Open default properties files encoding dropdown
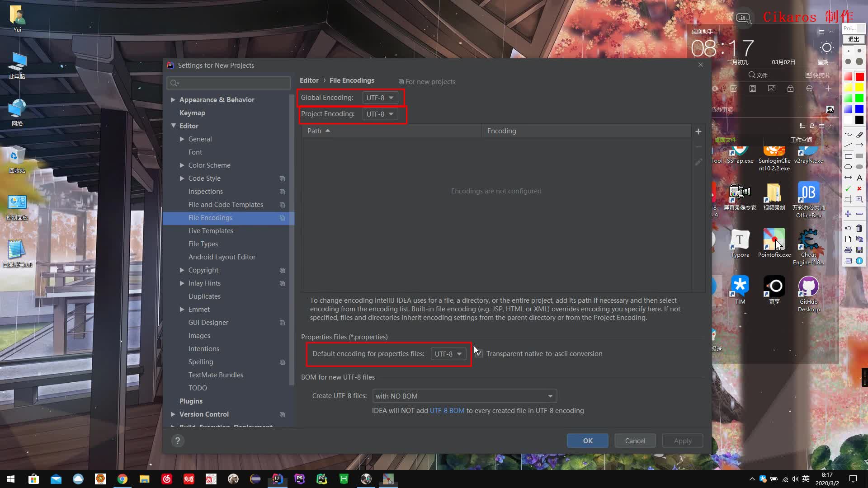The image size is (868, 488). (448, 354)
